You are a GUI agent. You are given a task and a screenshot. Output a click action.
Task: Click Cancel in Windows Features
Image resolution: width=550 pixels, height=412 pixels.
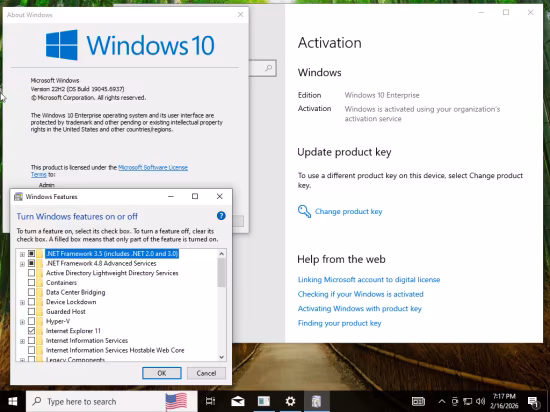point(206,373)
